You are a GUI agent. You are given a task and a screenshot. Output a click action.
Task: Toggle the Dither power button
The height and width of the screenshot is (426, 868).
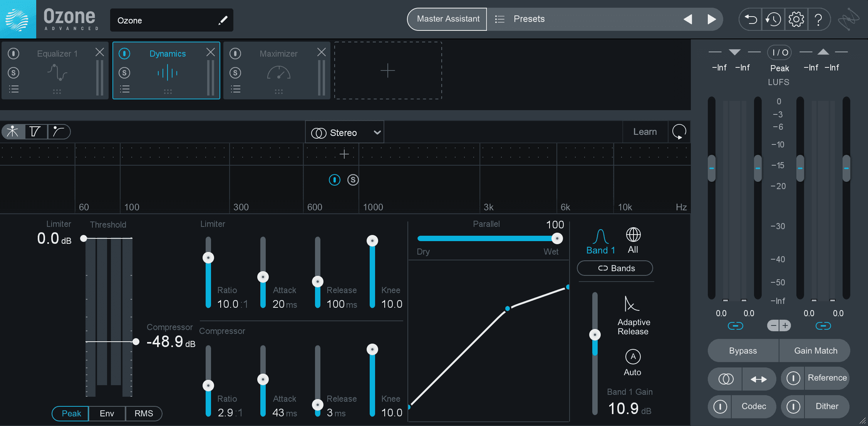pyautogui.click(x=793, y=406)
